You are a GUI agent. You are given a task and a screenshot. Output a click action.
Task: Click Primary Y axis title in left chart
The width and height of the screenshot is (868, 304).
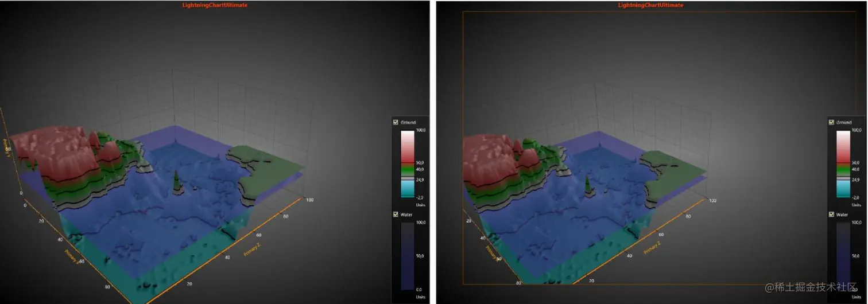[6, 147]
